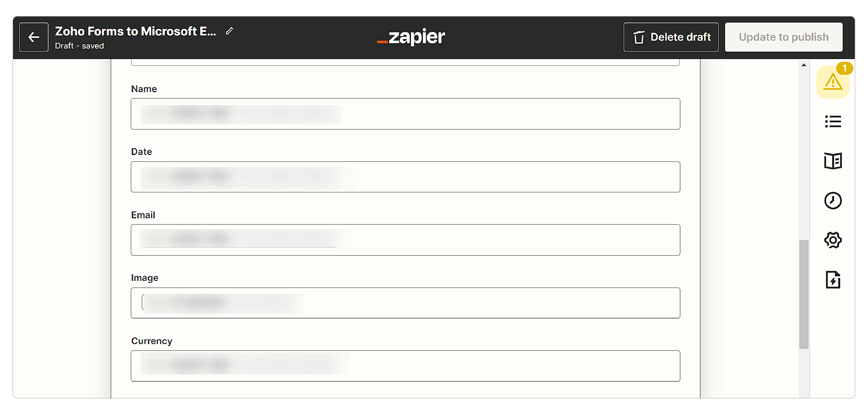Click the Update to publish button
The width and height of the screenshot is (868, 416).
(783, 37)
